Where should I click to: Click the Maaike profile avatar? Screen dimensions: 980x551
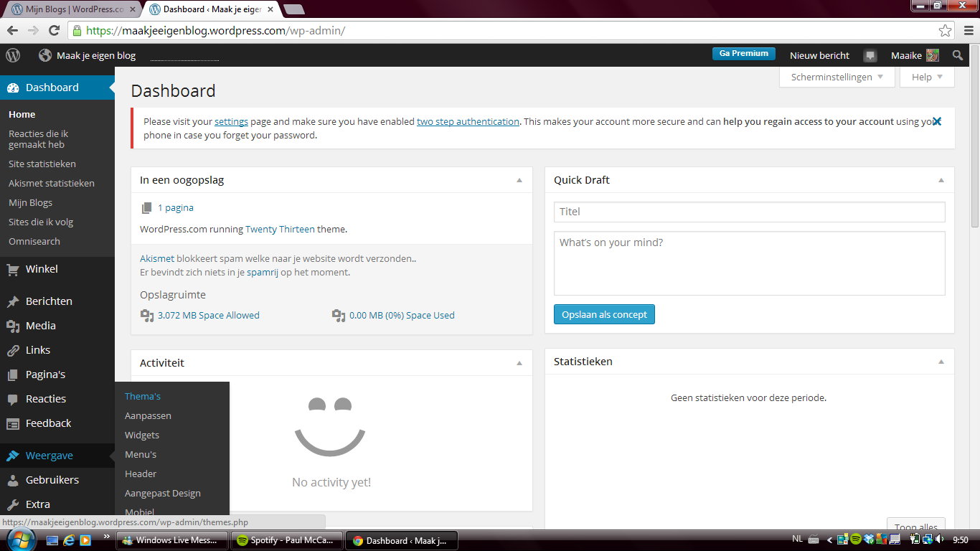coord(932,55)
